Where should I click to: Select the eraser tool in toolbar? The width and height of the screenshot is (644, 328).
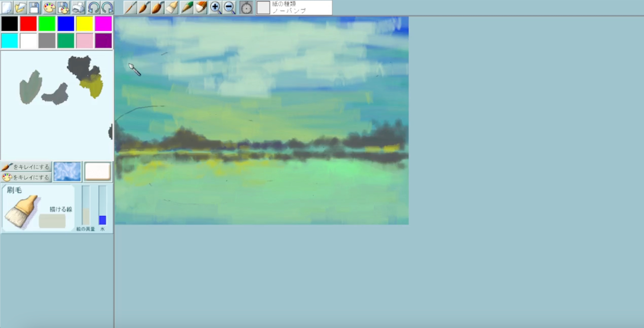pos(201,7)
